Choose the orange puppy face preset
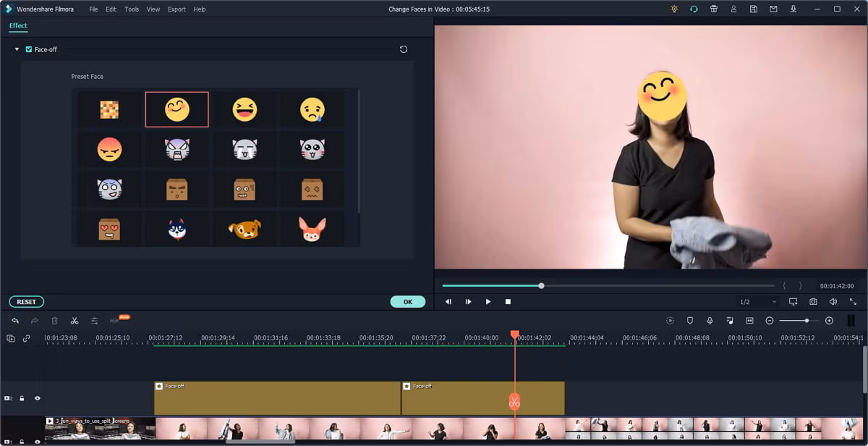868x446 pixels. pyautogui.click(x=244, y=229)
